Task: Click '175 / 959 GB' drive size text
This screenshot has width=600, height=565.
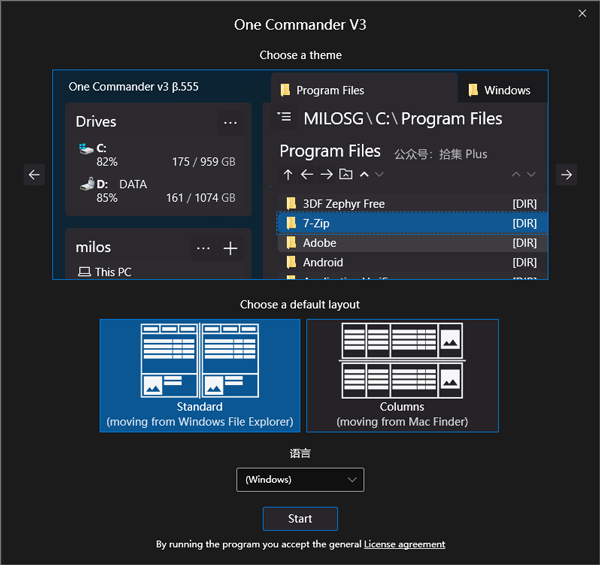Action: [x=204, y=161]
